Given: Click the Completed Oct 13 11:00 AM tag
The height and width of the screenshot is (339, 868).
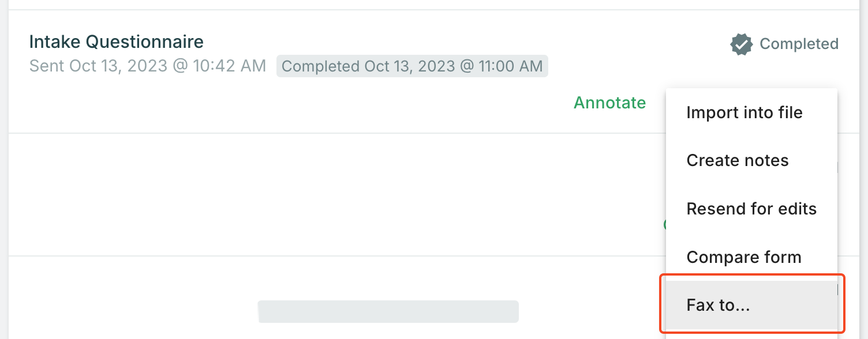Looking at the screenshot, I should point(412,66).
